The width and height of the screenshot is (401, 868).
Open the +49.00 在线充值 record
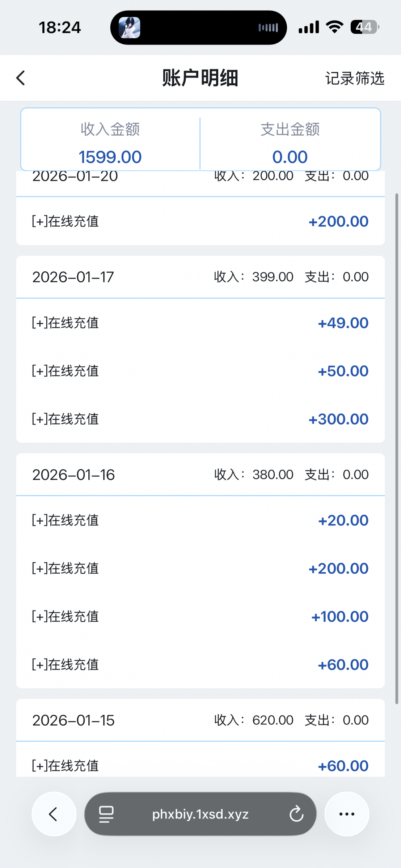tap(200, 323)
